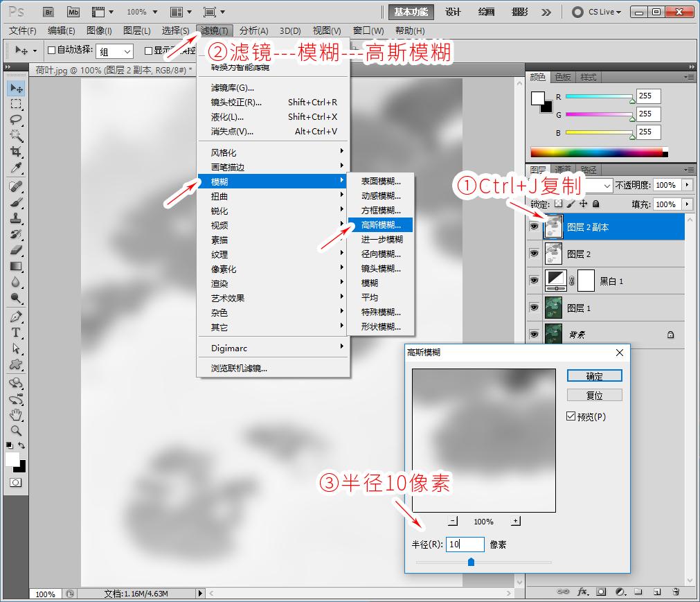Launch Mini Bridge from top bar
This screenshot has width=700, height=602.
[73, 12]
